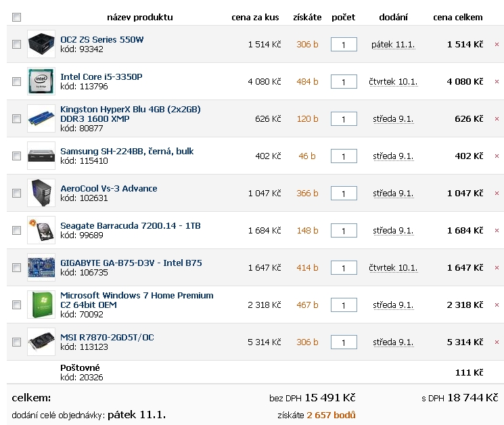504x425 pixels.
Task: Select the 'dodání' column header
Action: click(x=393, y=18)
